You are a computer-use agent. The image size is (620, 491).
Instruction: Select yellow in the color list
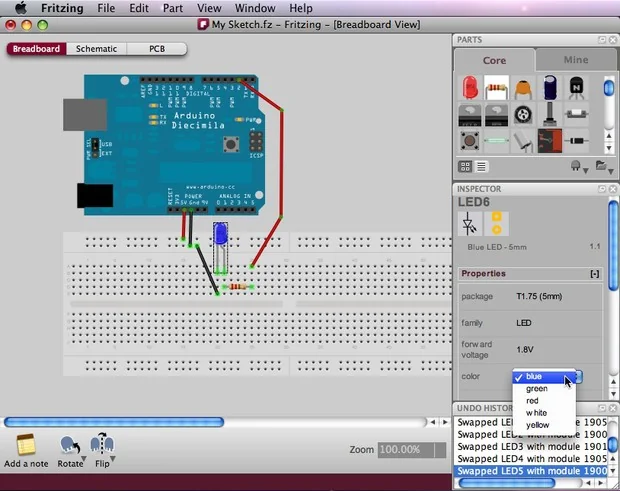click(x=538, y=424)
